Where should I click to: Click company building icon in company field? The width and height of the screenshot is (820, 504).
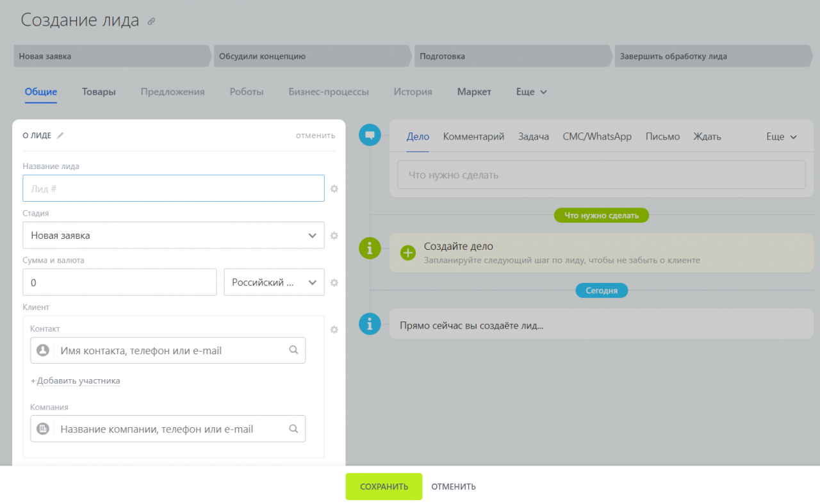tap(43, 429)
